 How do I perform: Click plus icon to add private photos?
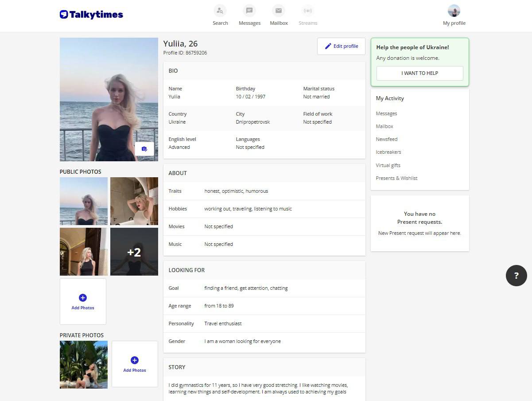135,360
